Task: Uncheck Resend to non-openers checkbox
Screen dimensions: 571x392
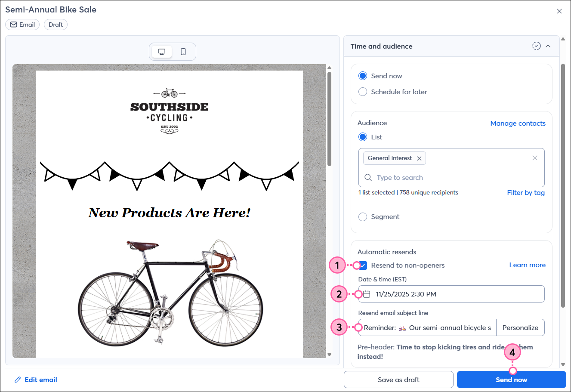Action: click(x=363, y=265)
